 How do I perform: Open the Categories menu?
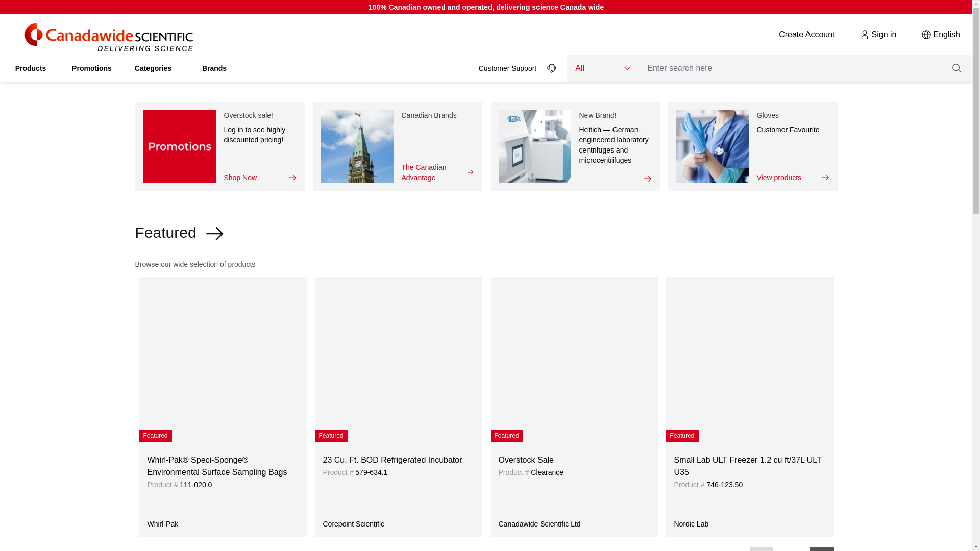153,68
